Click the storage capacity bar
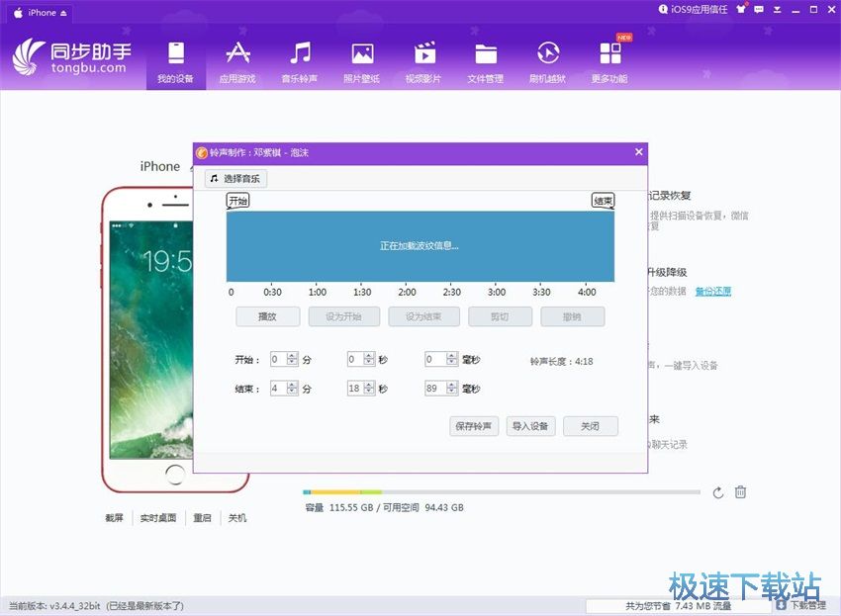This screenshot has height=616, width=841. [x=502, y=492]
